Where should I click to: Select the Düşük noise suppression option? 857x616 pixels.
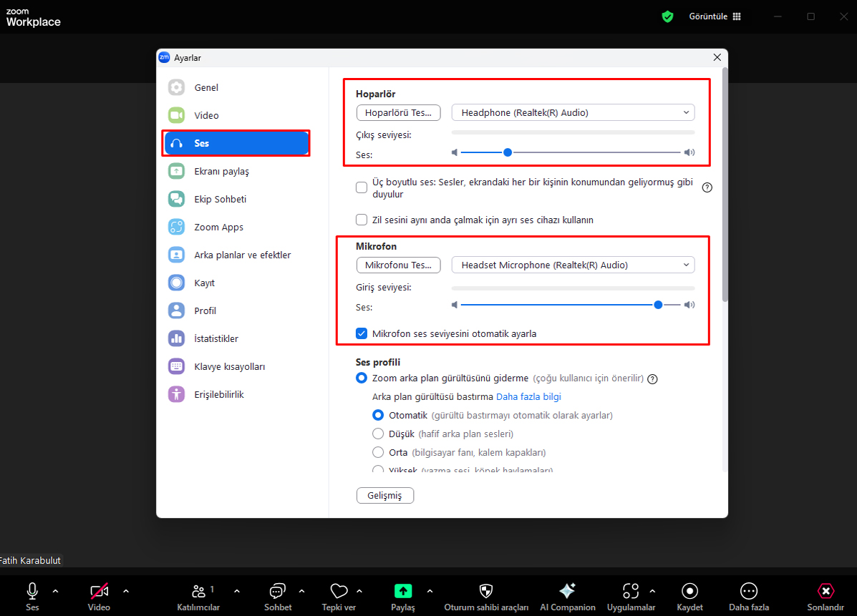point(378,434)
